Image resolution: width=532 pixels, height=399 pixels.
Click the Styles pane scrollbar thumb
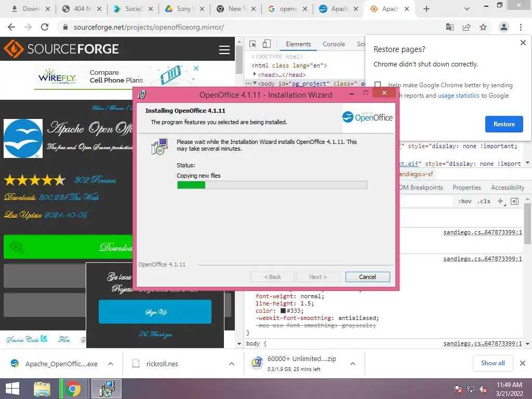coord(528,223)
